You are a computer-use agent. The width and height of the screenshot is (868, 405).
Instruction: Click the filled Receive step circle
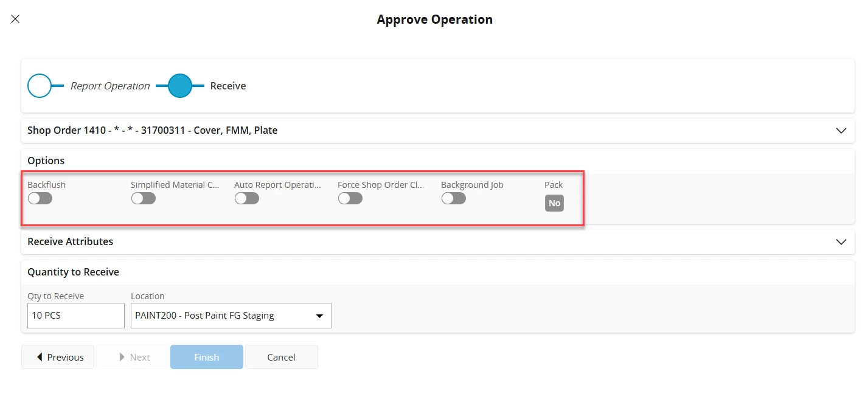pyautogui.click(x=179, y=86)
